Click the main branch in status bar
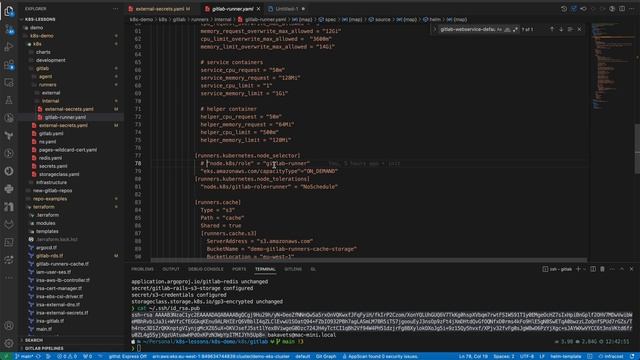The height and width of the screenshot is (360, 640). coord(24,356)
